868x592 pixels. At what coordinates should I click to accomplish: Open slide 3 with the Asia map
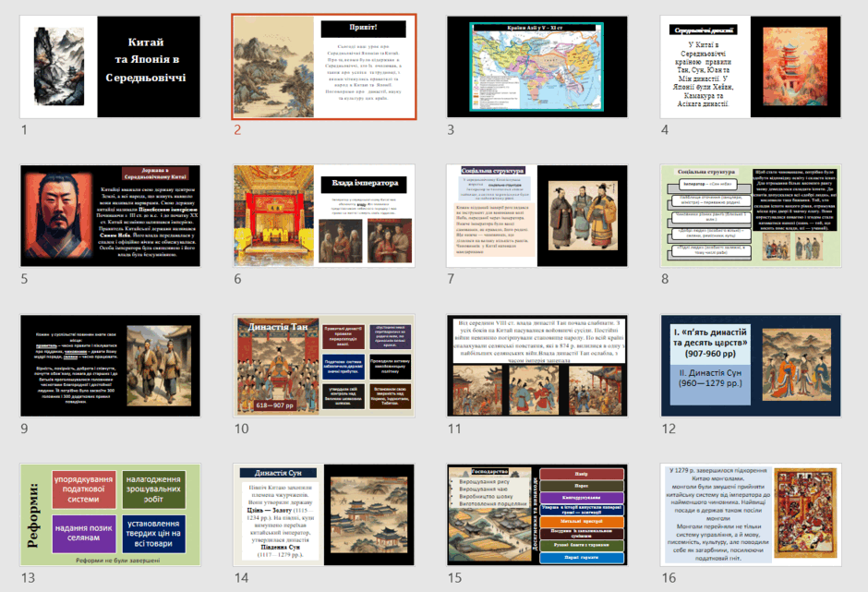click(x=537, y=66)
